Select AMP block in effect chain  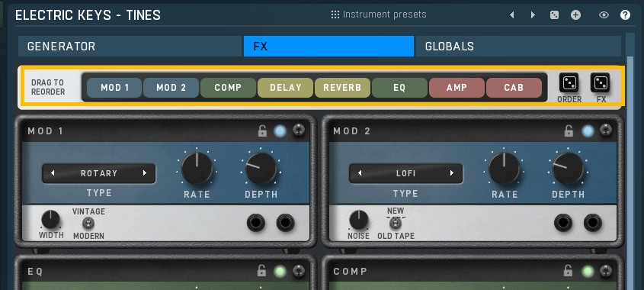coord(457,88)
